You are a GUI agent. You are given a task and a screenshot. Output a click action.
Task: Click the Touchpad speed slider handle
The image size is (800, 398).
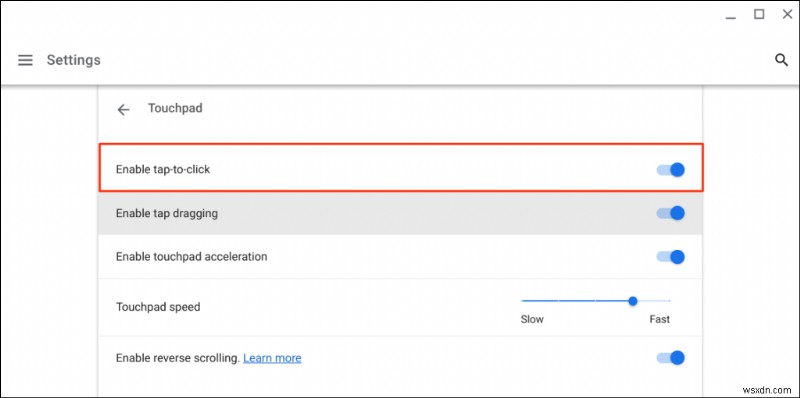633,301
